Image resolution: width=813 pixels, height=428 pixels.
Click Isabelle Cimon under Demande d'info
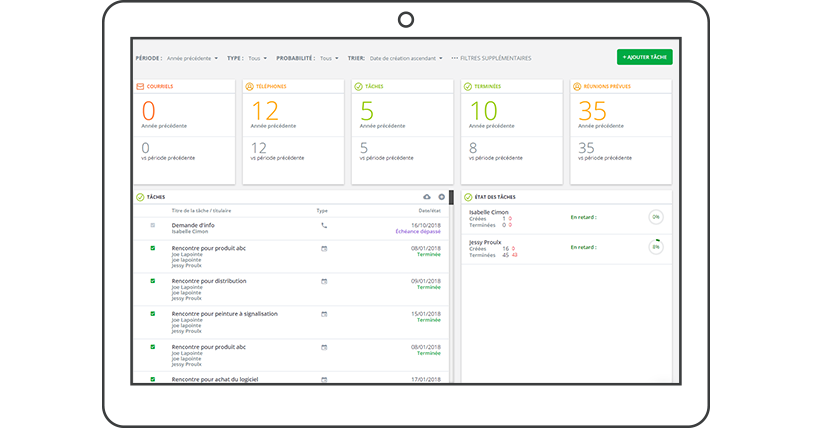click(x=190, y=231)
